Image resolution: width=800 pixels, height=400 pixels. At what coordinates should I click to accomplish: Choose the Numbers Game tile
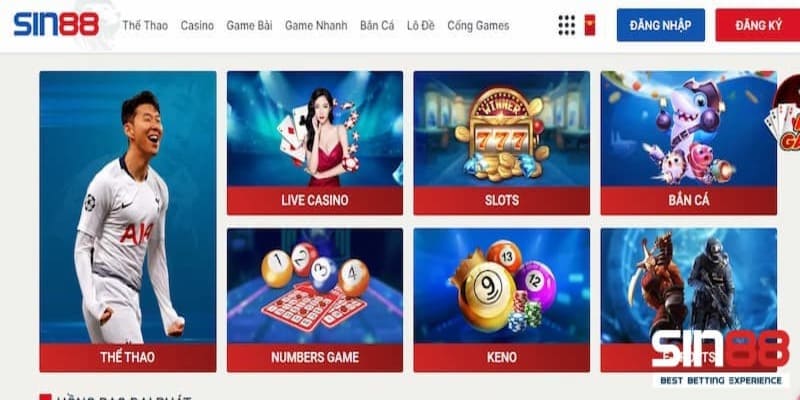[x=315, y=300]
